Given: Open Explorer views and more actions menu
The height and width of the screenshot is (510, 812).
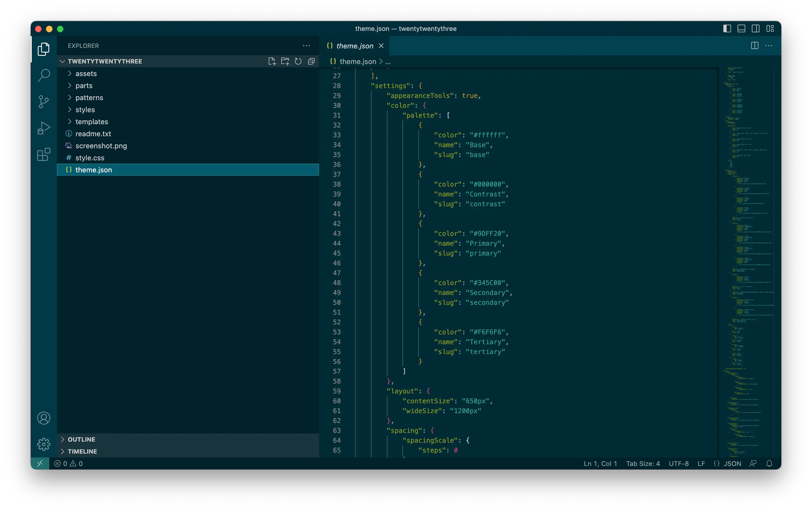Looking at the screenshot, I should click(306, 46).
